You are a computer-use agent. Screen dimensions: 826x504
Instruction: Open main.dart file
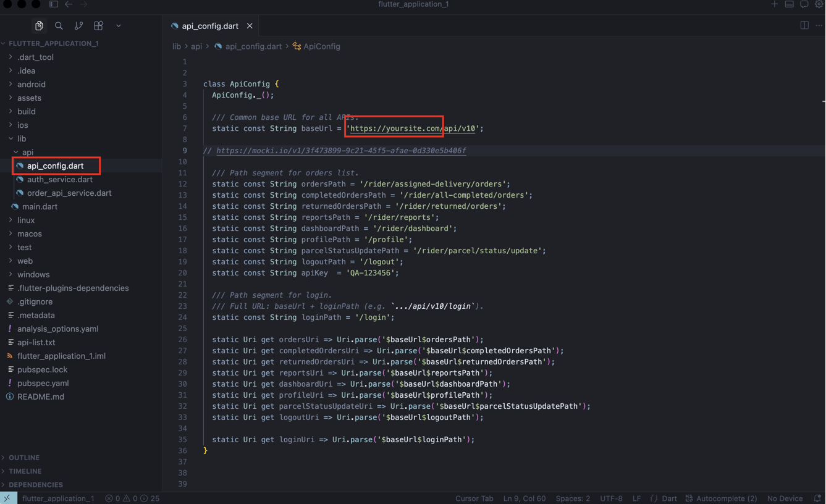[x=40, y=206]
